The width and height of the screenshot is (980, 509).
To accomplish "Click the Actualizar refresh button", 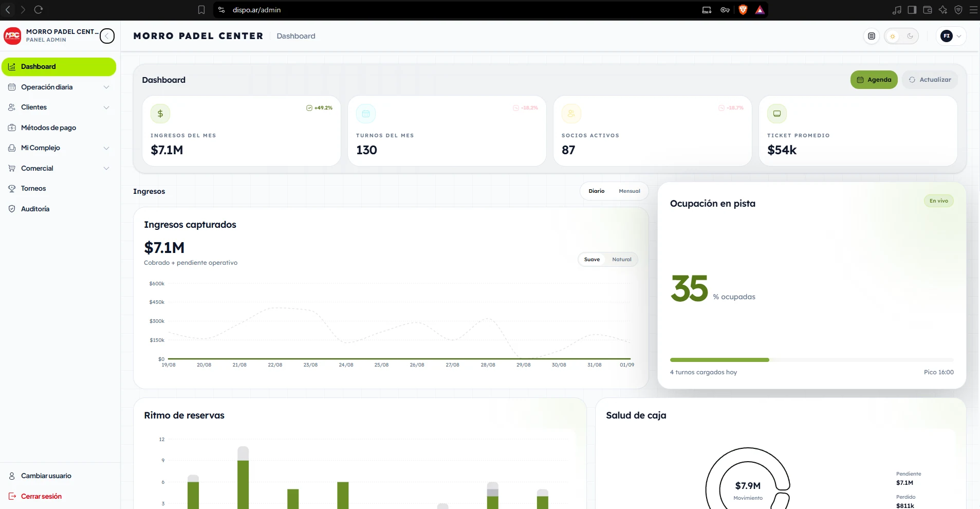I will (x=930, y=80).
